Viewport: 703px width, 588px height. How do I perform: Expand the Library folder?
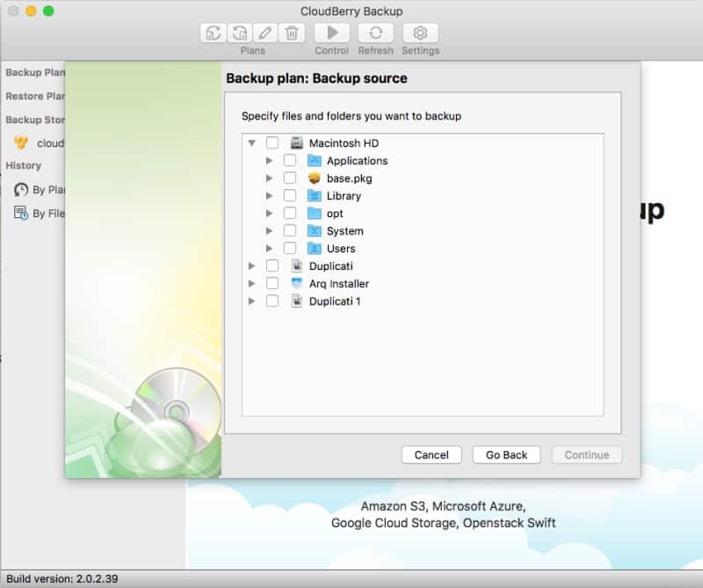[x=269, y=195]
